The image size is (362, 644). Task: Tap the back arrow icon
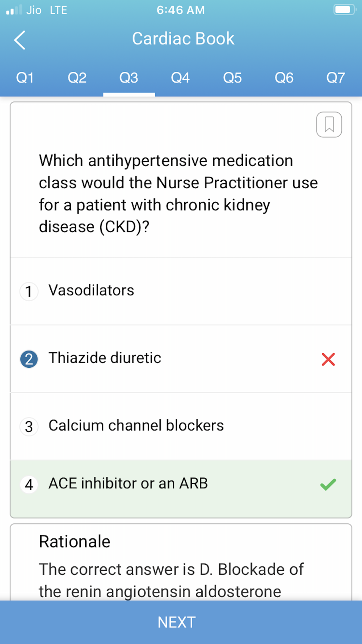click(20, 40)
